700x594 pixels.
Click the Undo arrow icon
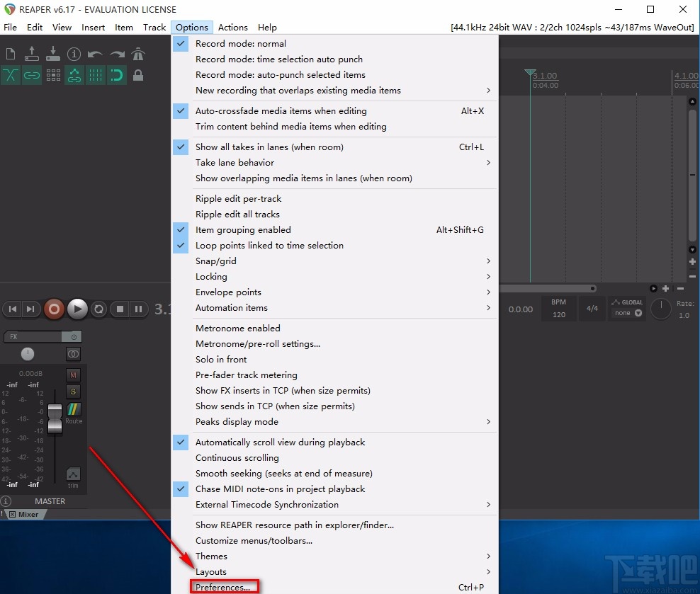(95, 54)
